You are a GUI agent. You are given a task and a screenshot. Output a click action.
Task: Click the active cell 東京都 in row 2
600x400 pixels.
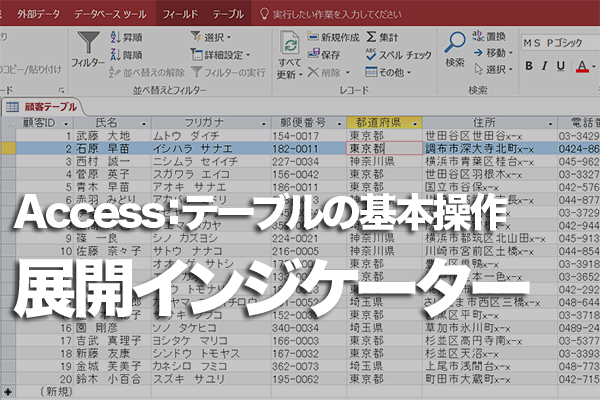[385, 149]
